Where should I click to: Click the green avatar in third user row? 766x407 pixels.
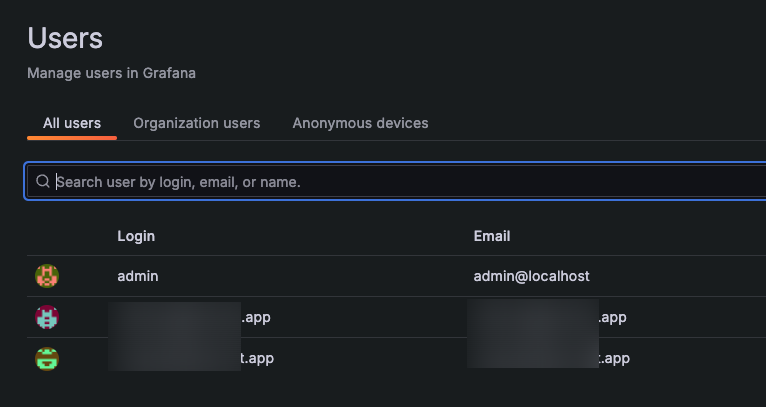(x=47, y=358)
